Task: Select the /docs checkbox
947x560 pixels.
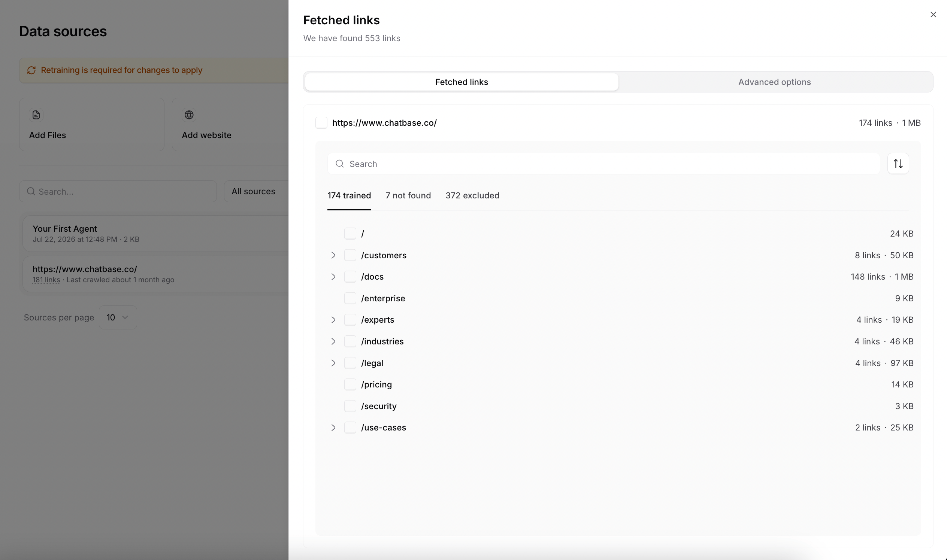Action: 350,277
